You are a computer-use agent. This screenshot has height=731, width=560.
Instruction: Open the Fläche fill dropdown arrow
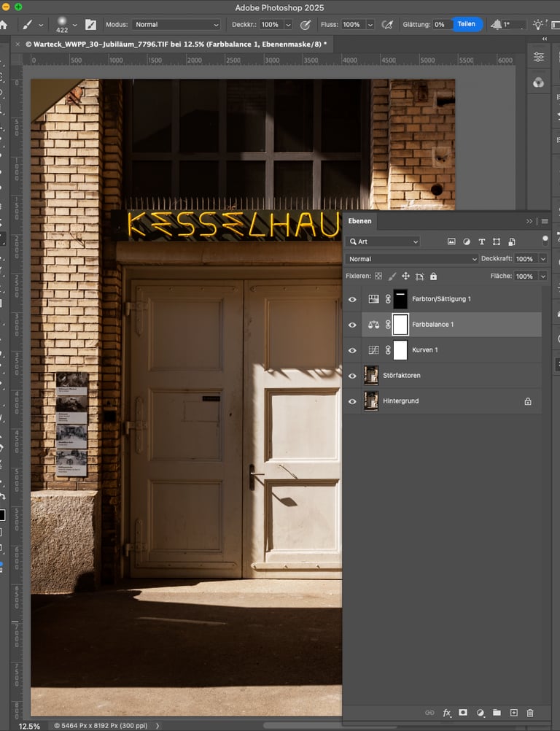[542, 276]
